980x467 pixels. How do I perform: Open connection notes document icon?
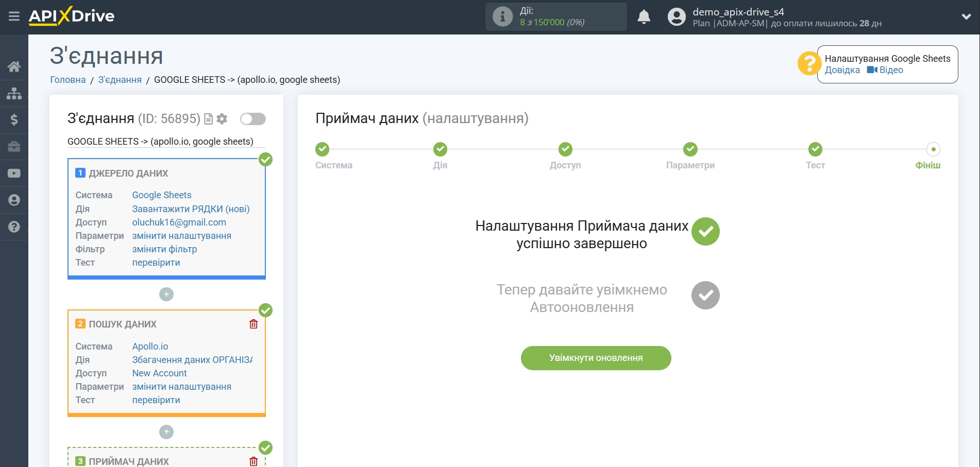209,119
